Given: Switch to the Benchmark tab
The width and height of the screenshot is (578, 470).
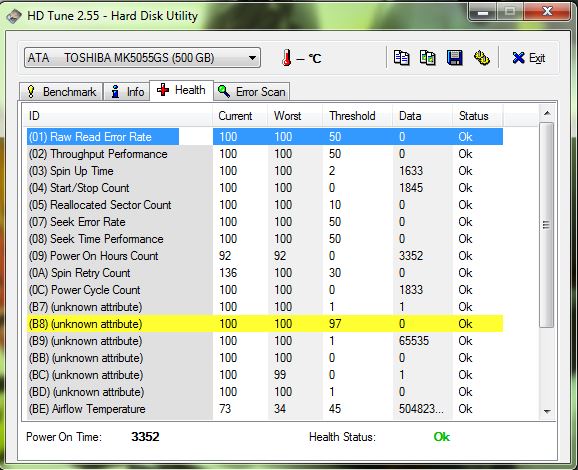Looking at the screenshot, I should pyautogui.click(x=61, y=91).
